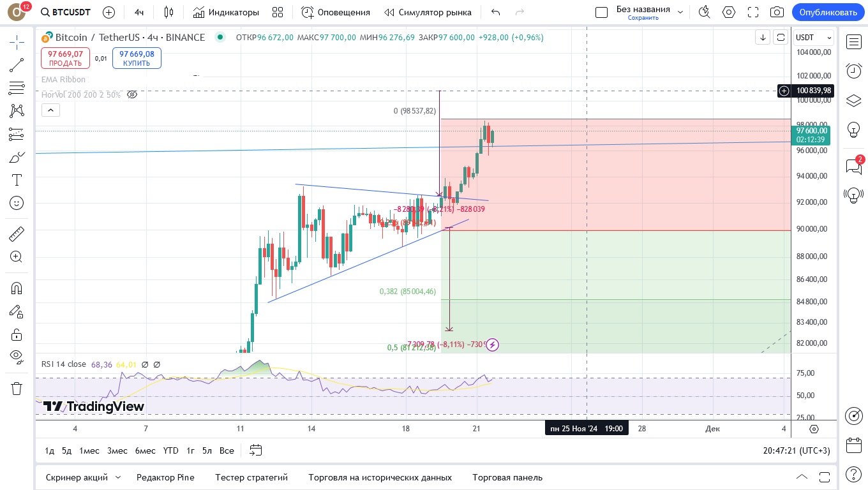Open the ideas lightbulb panel
Screen dimensions: 868x490
(854, 130)
